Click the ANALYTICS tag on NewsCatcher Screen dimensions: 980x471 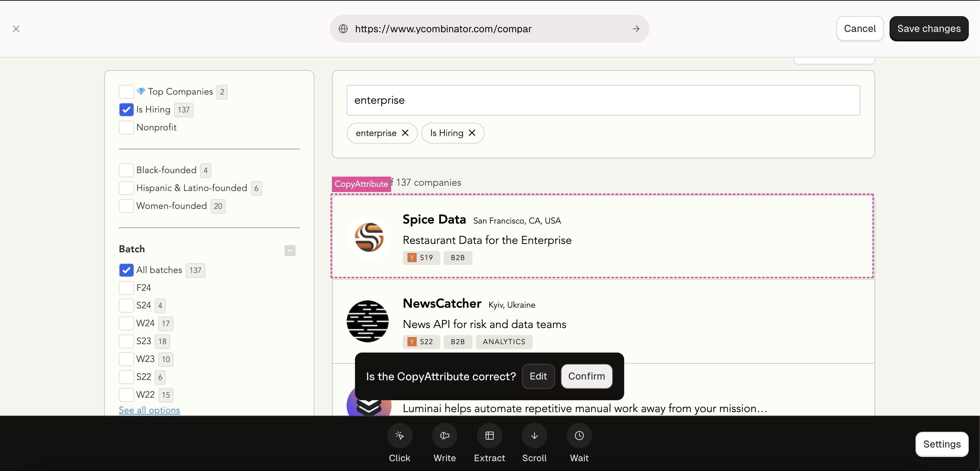point(504,342)
